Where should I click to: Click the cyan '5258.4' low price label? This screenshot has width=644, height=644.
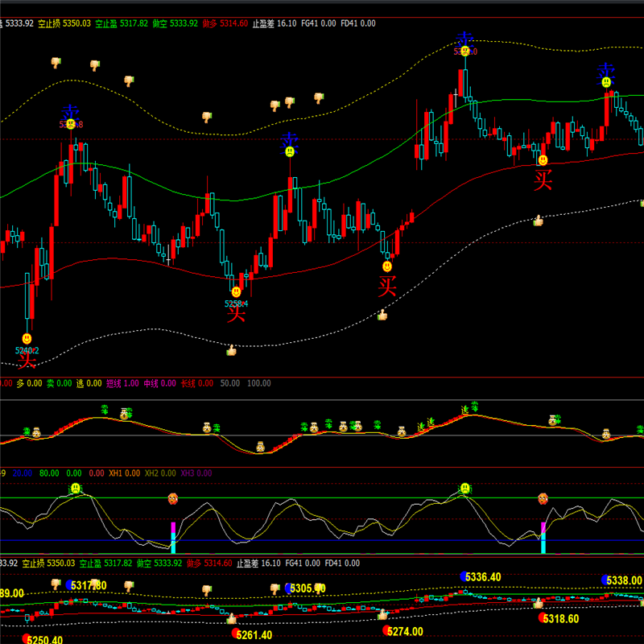click(236, 304)
